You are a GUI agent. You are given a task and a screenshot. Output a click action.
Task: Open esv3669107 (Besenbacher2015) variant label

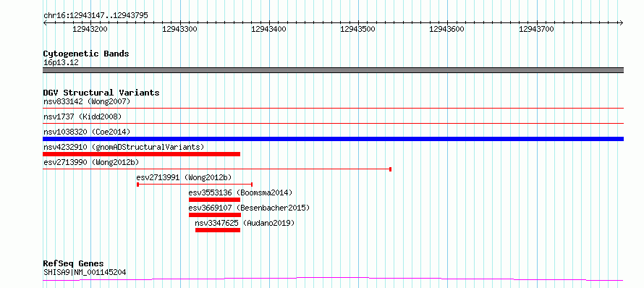tap(249, 208)
